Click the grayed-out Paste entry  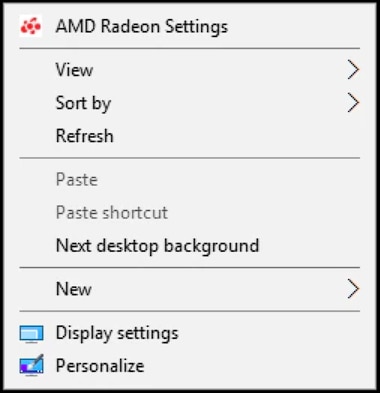tap(190, 180)
